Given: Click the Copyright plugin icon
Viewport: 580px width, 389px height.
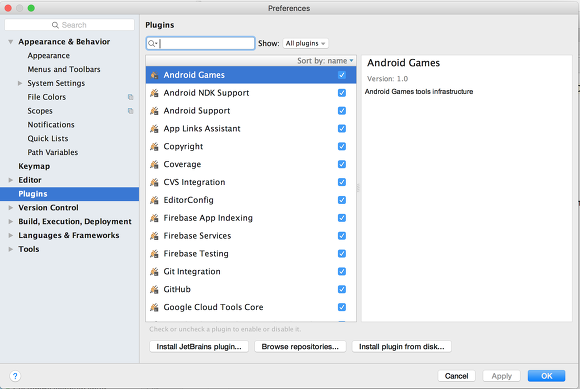Looking at the screenshot, I should pyautogui.click(x=154, y=146).
